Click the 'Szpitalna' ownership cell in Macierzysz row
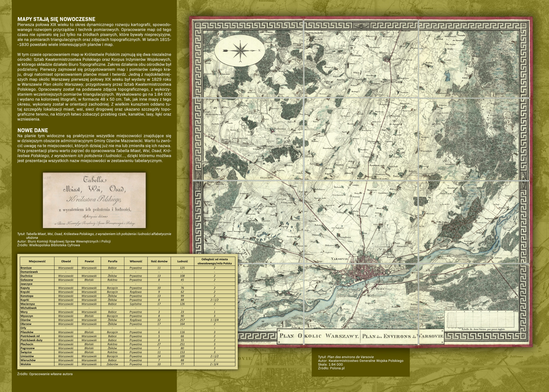The image size is (549, 392). (136, 304)
